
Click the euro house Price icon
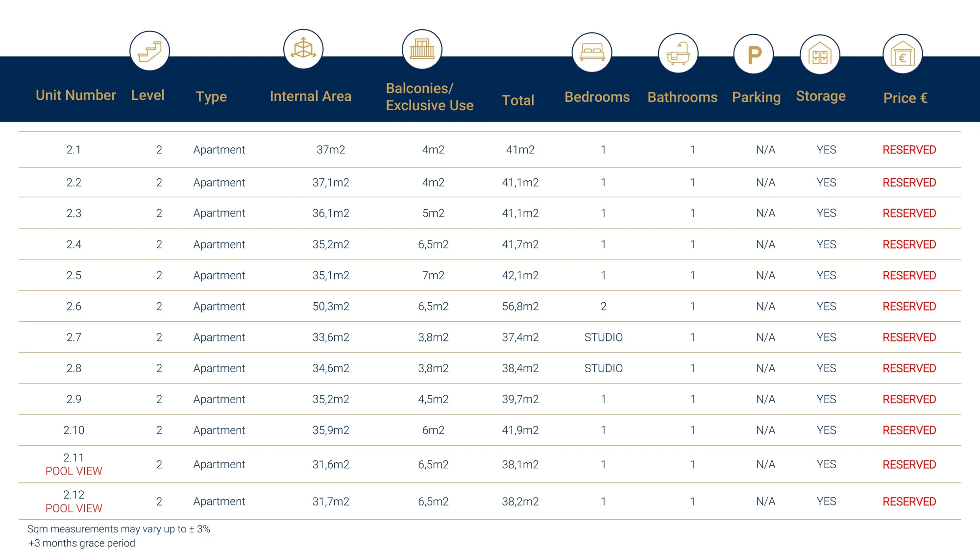tap(903, 54)
